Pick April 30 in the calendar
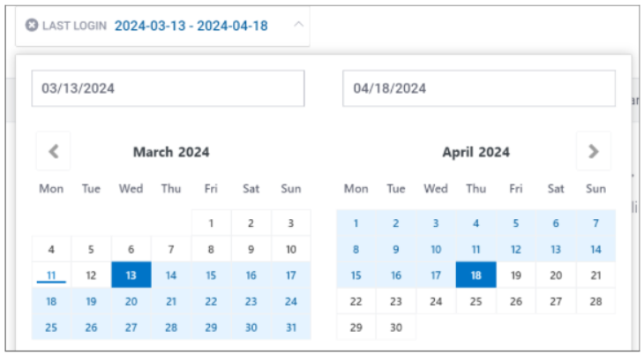This screenshot has height=355, width=644. tap(396, 327)
